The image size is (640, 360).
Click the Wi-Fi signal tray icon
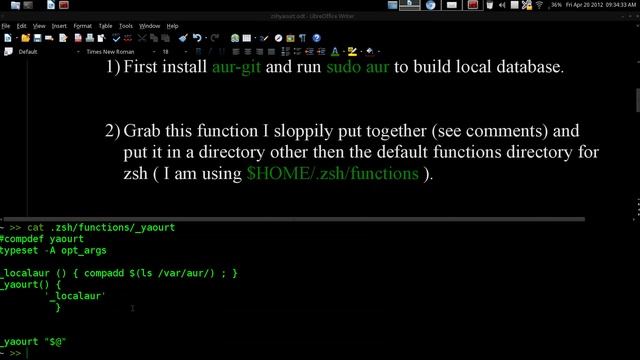539,5
